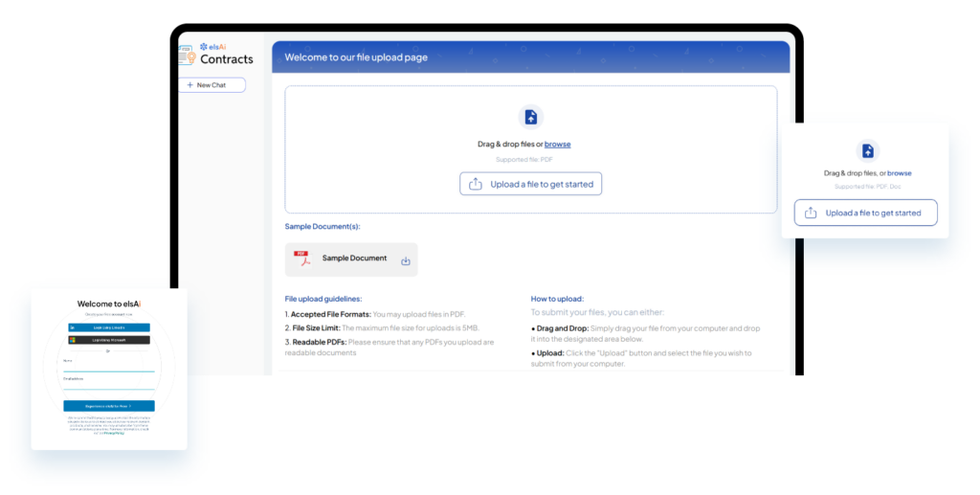
Task: Click the LinkedIn logo on login card
Action: point(72,327)
